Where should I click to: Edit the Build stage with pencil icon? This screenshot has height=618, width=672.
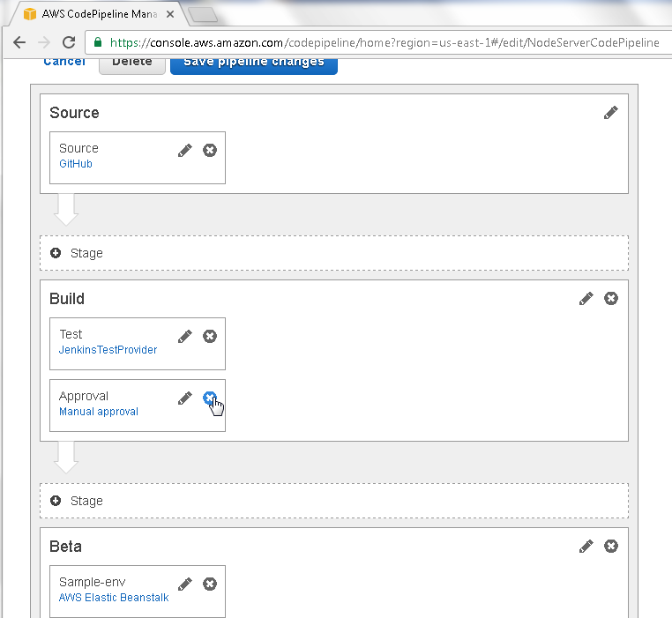point(586,298)
